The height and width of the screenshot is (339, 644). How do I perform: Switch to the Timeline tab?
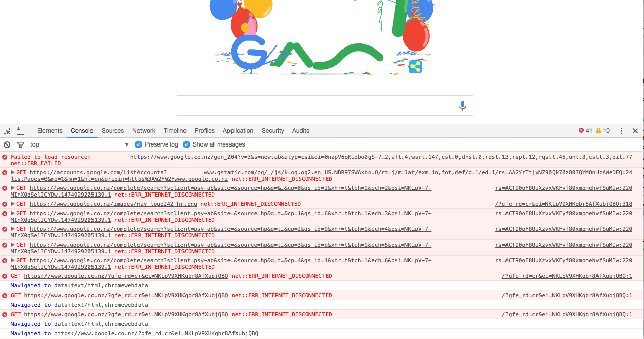pyautogui.click(x=175, y=131)
